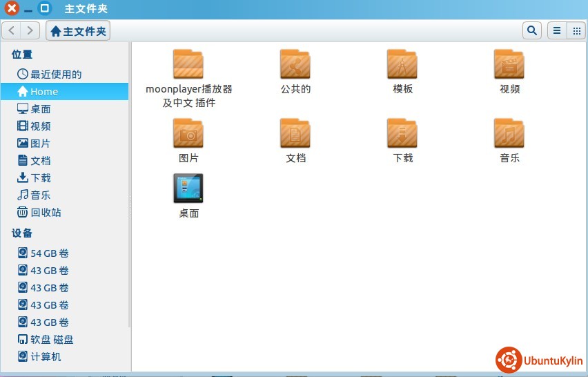The image size is (588, 377).
Task: Open 回收站 trash in the sidebar
Action: 46,213
